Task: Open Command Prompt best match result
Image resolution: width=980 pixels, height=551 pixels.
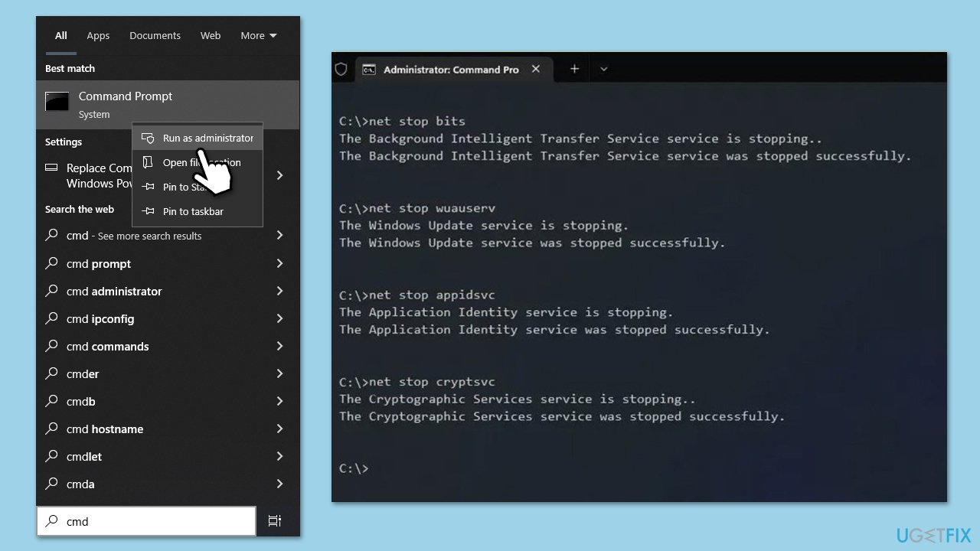Action: point(168,105)
